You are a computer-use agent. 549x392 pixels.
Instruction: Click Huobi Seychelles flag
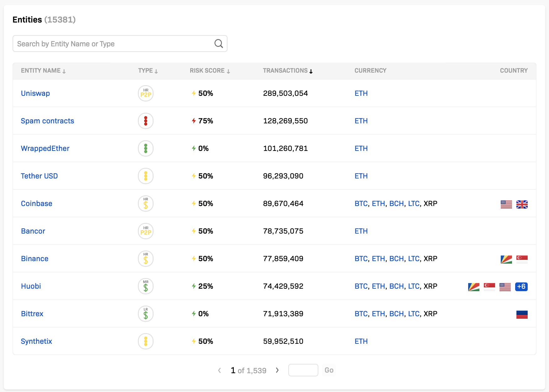pos(474,287)
